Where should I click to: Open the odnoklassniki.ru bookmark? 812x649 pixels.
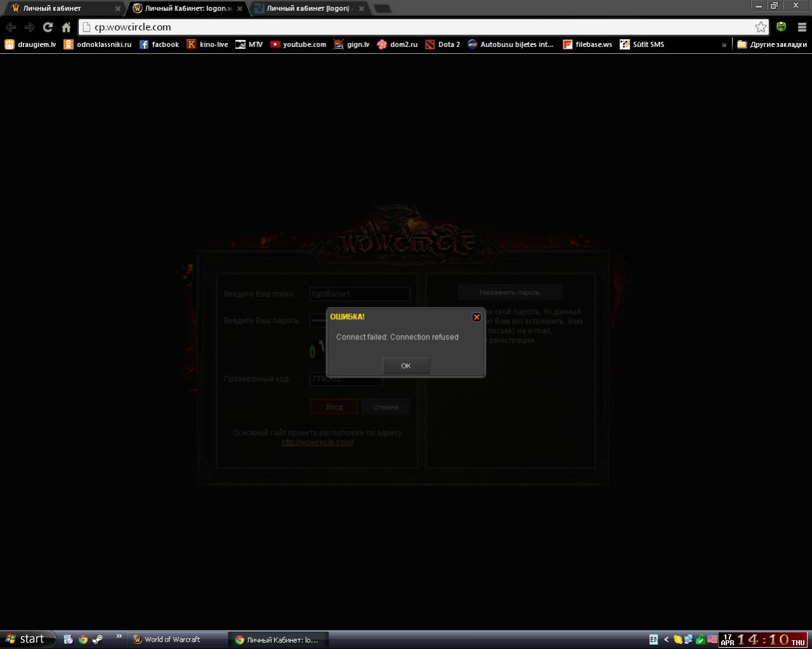pos(97,44)
